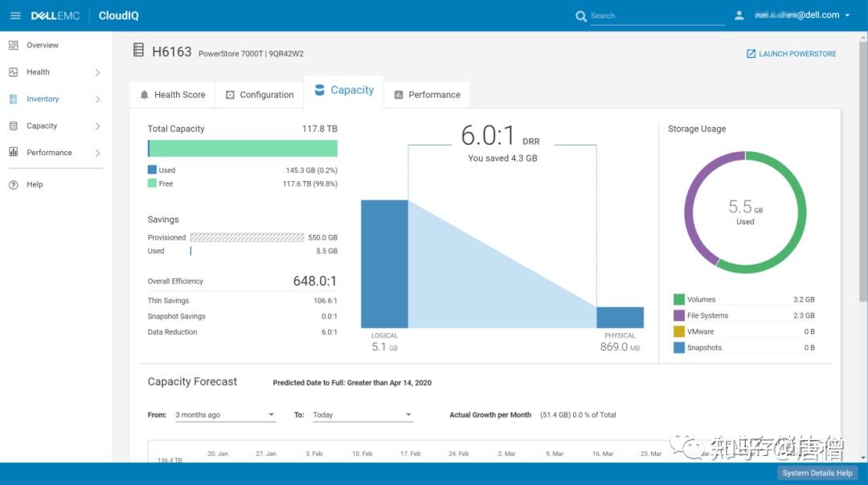Viewport: 868px width, 485px height.
Task: Click the Performance chart icon in the sidebar
Action: point(12,152)
